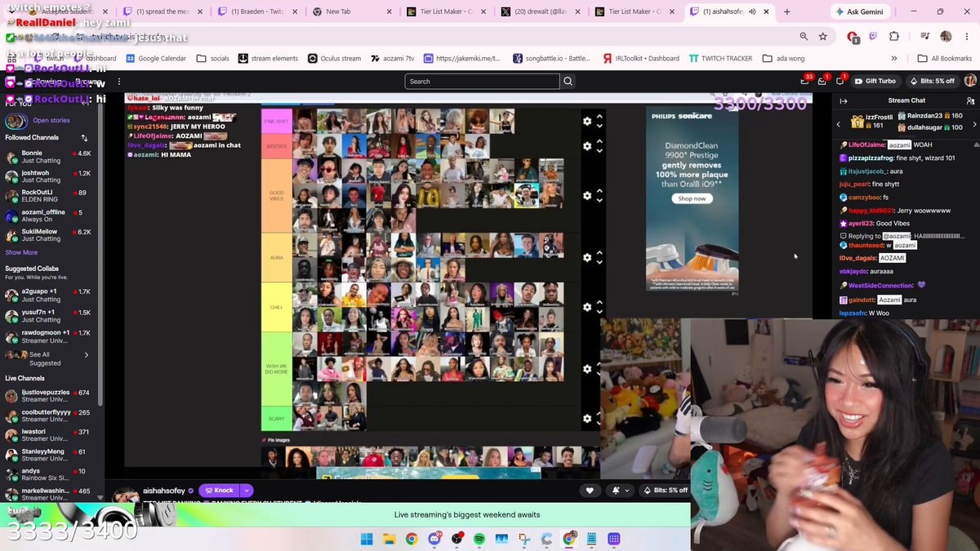Open the Bits: 5% off top bar button

(932, 81)
